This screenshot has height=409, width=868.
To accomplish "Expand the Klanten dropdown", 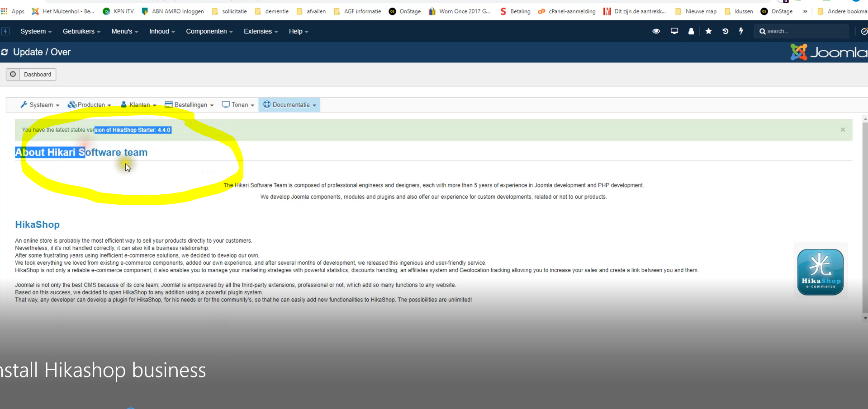I will tap(138, 105).
